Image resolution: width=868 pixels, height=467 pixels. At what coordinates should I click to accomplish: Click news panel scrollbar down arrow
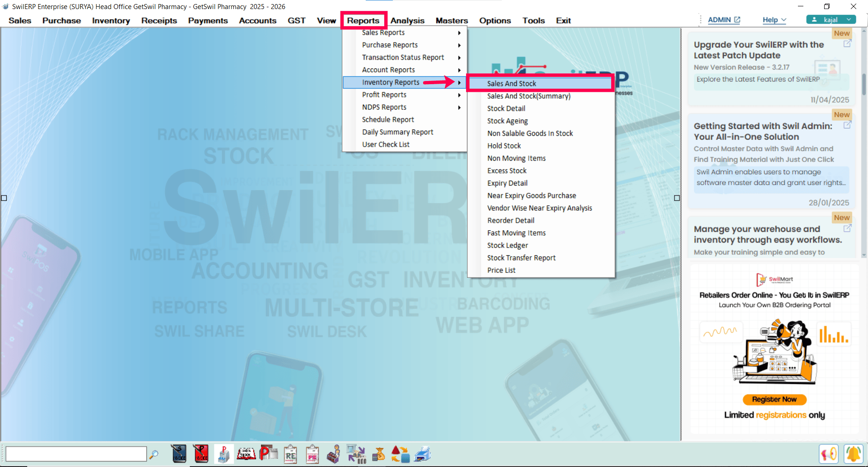pos(864,255)
